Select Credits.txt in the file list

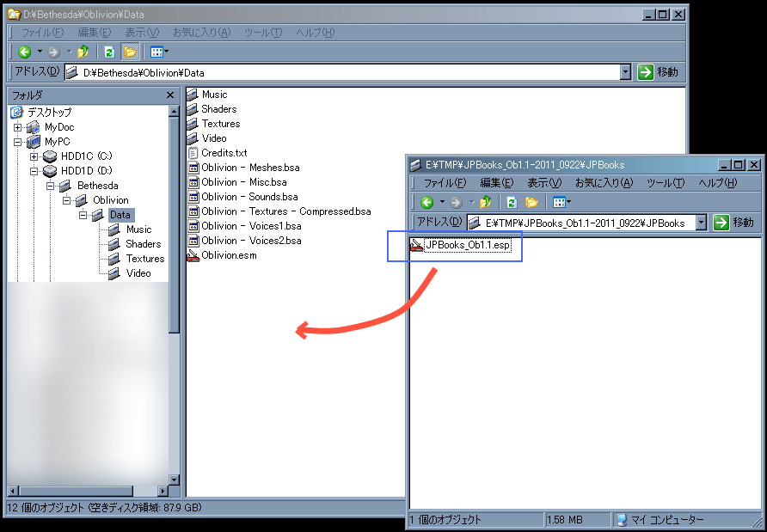pyautogui.click(x=224, y=153)
